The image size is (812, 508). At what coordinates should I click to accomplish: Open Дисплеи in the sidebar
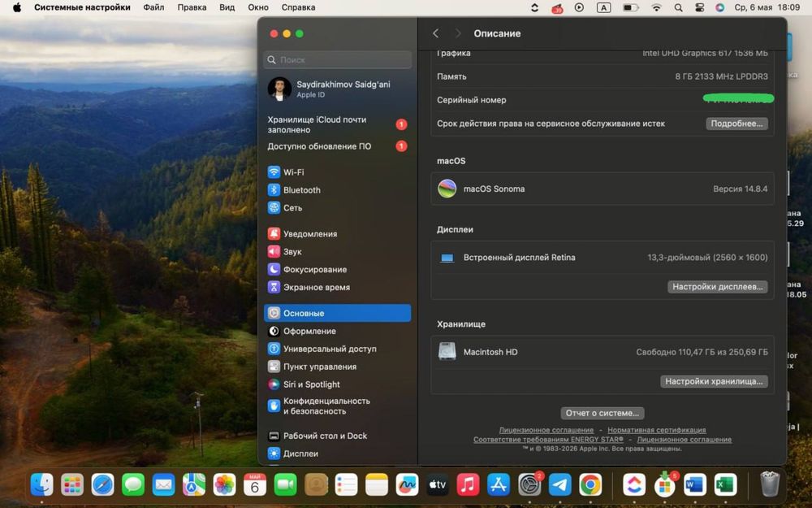click(x=337, y=454)
